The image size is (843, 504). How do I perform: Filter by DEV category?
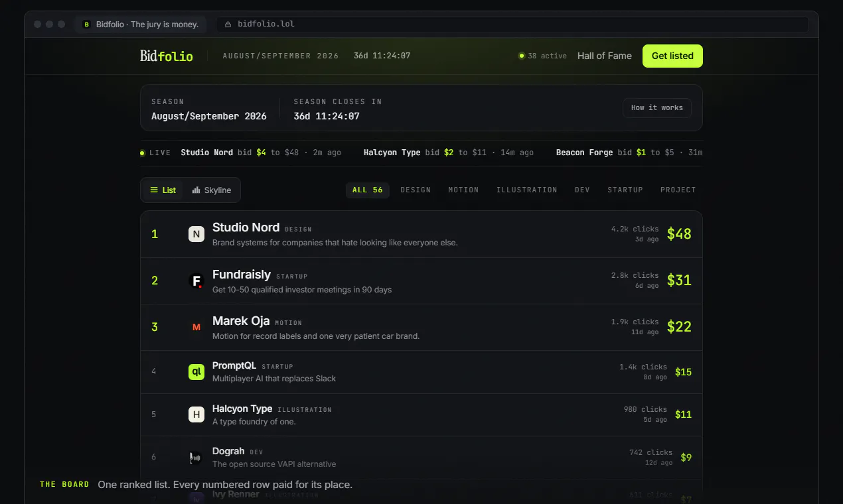click(582, 190)
